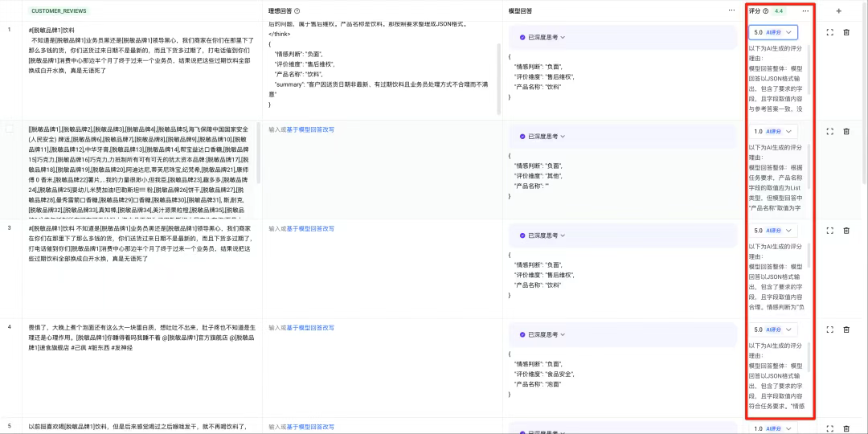Open the 评分 column three-dot menu
The height and width of the screenshot is (434, 868).
click(x=805, y=11)
